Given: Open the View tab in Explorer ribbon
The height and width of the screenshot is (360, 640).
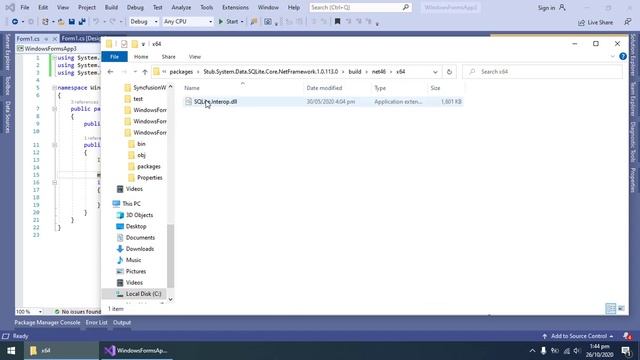Looking at the screenshot, I should [195, 57].
